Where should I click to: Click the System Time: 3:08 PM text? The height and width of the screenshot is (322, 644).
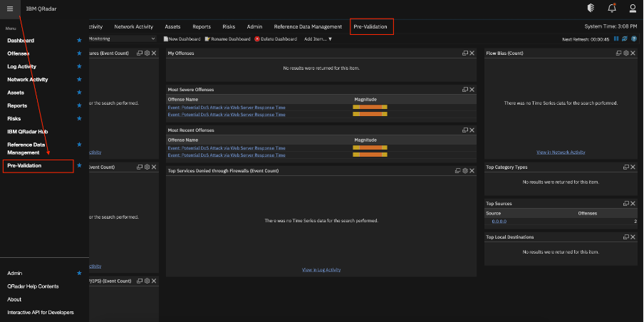(611, 26)
